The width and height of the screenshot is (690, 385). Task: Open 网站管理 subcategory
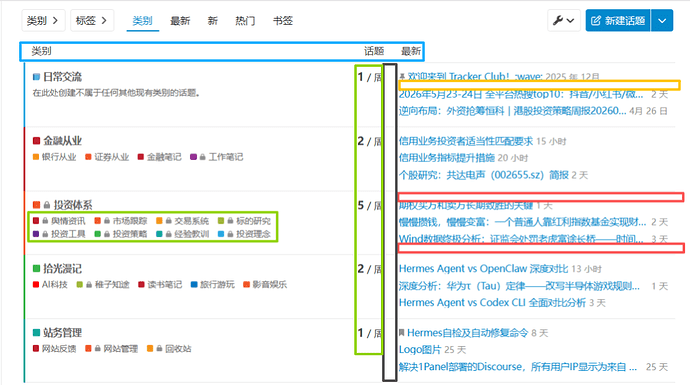click(112, 349)
